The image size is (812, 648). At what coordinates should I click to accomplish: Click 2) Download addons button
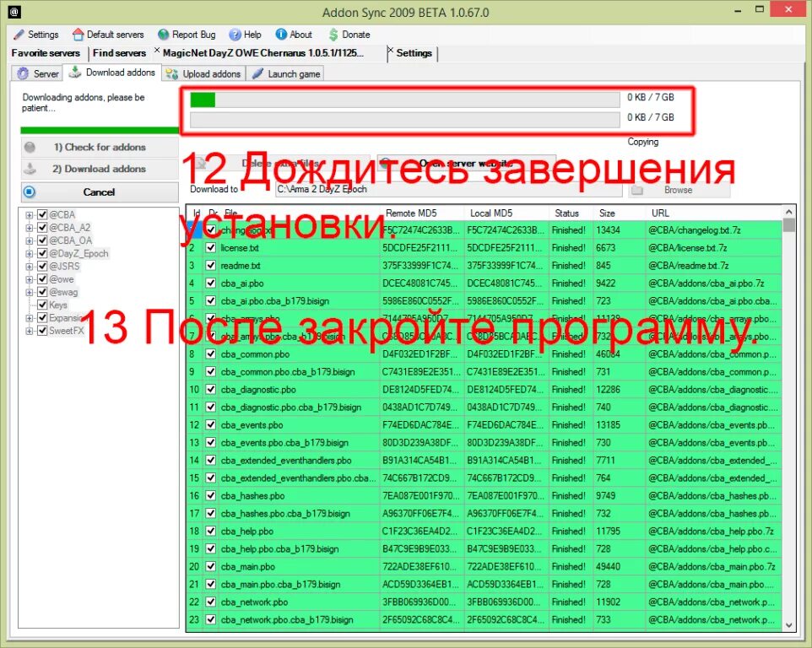tap(100, 169)
